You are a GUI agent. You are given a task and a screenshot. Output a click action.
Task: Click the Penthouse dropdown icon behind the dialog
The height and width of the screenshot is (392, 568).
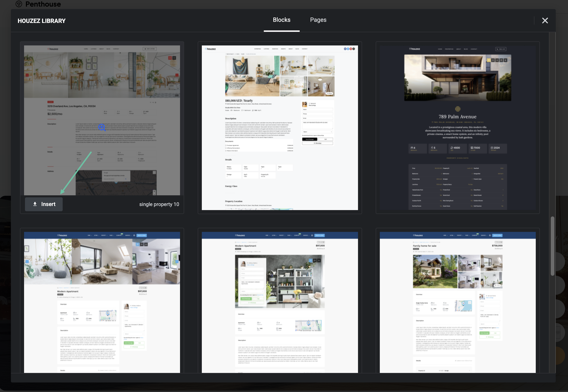pos(19,4)
